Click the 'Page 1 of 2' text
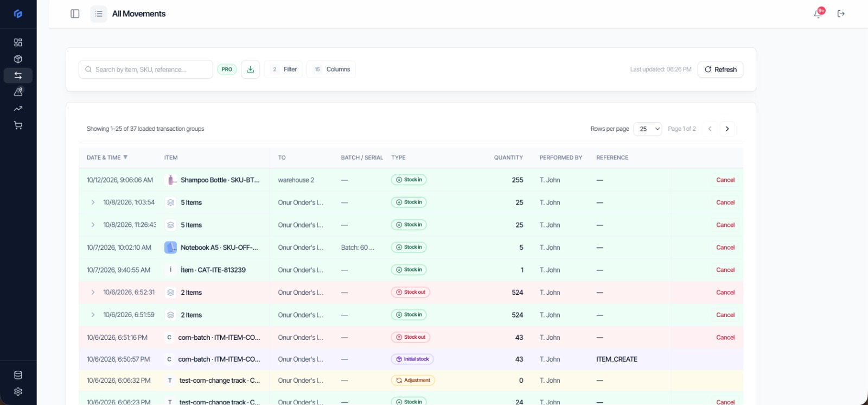 point(682,129)
